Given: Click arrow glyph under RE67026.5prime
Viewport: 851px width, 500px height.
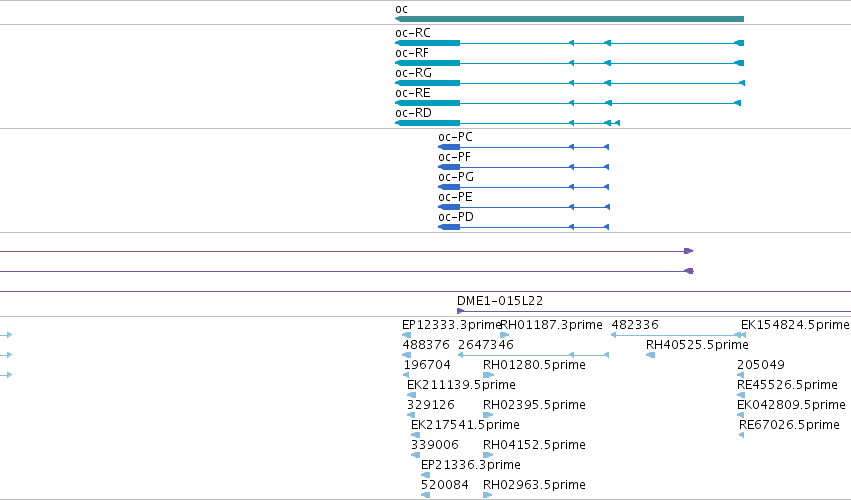Looking at the screenshot, I should (x=741, y=435).
